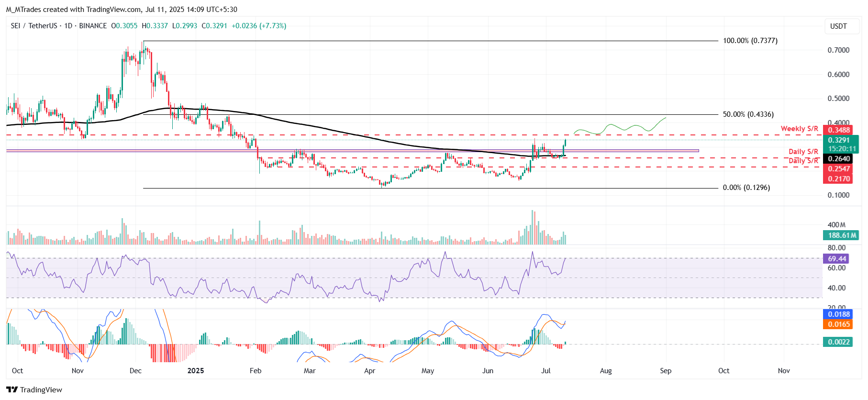Click the red 0.2547 price tag
This screenshot has width=868, height=400.
point(839,169)
